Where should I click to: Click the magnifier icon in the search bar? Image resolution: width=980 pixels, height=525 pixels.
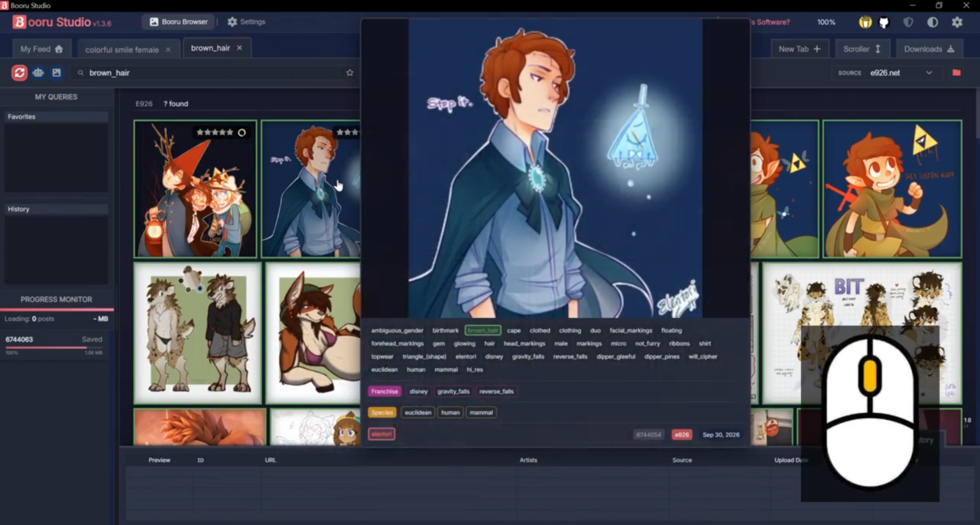[x=81, y=73]
